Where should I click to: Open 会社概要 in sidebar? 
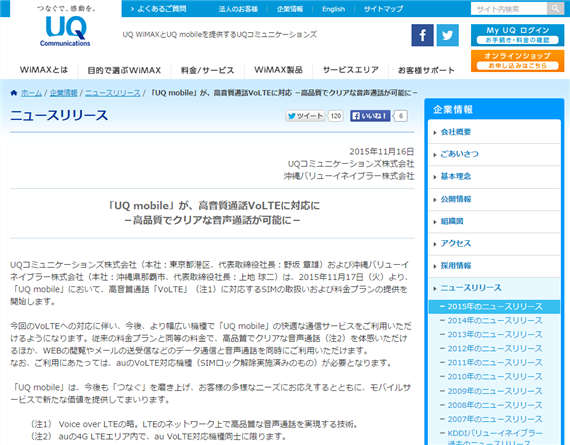pos(494,132)
